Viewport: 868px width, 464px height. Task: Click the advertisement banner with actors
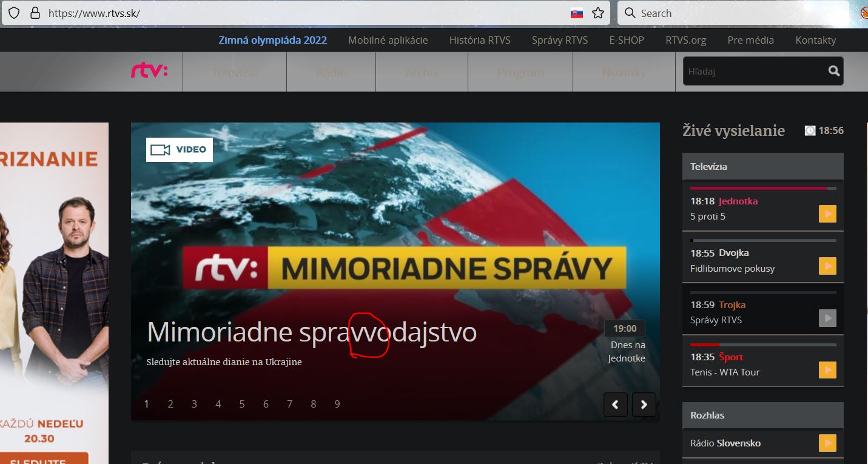(54, 294)
